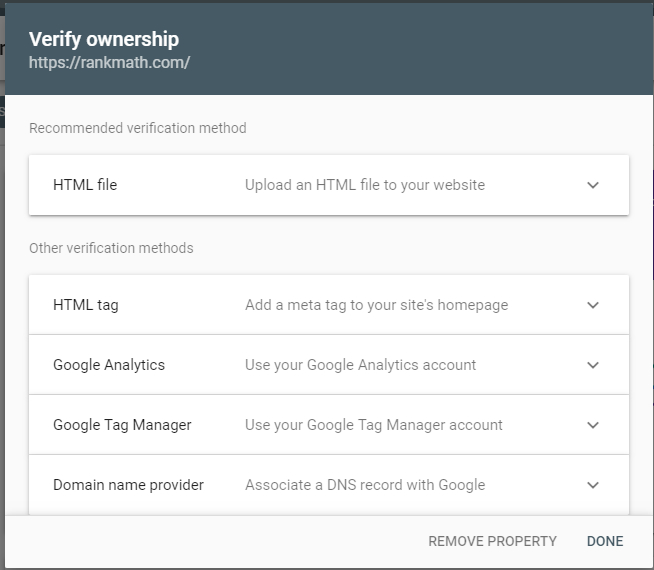This screenshot has height=570, width=654.
Task: Expand the Google Tag Manager chevron arrow
Action: click(x=593, y=425)
